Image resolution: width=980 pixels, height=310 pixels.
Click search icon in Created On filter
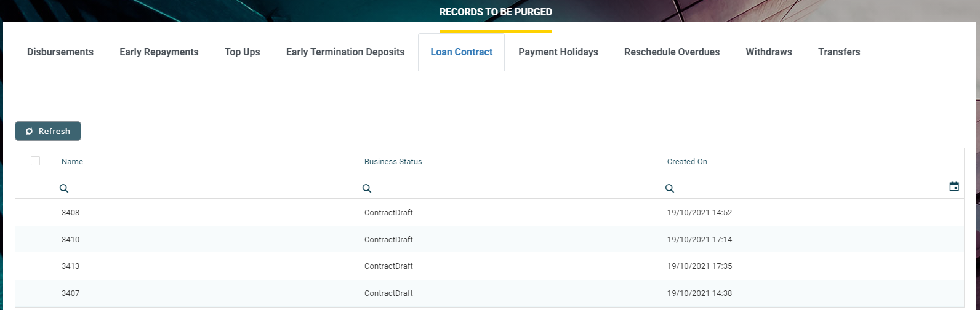(x=670, y=188)
